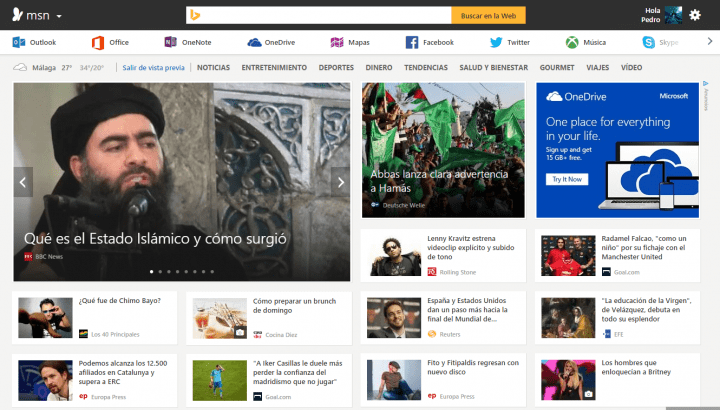Open the Office icon

pyautogui.click(x=98, y=42)
